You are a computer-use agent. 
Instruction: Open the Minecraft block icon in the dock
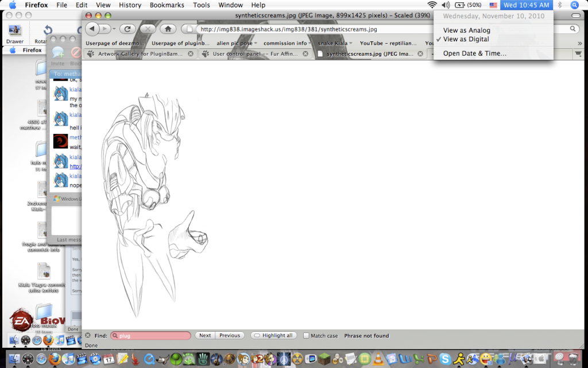[x=324, y=359]
